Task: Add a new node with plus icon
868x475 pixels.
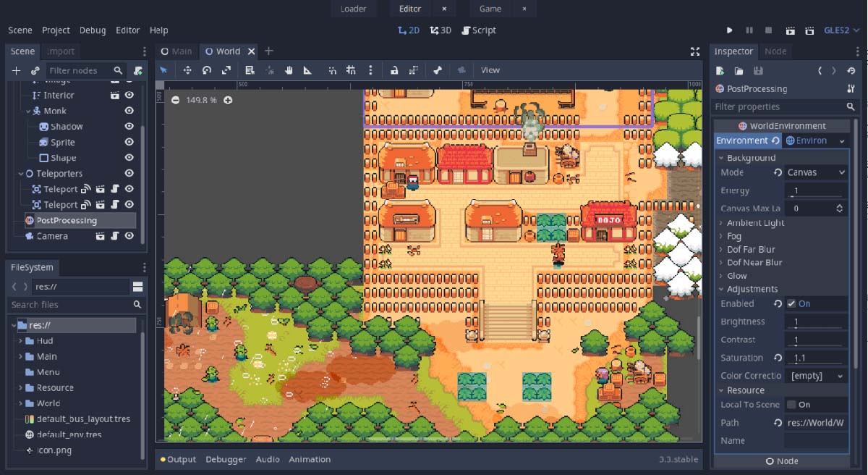Action: coord(16,70)
